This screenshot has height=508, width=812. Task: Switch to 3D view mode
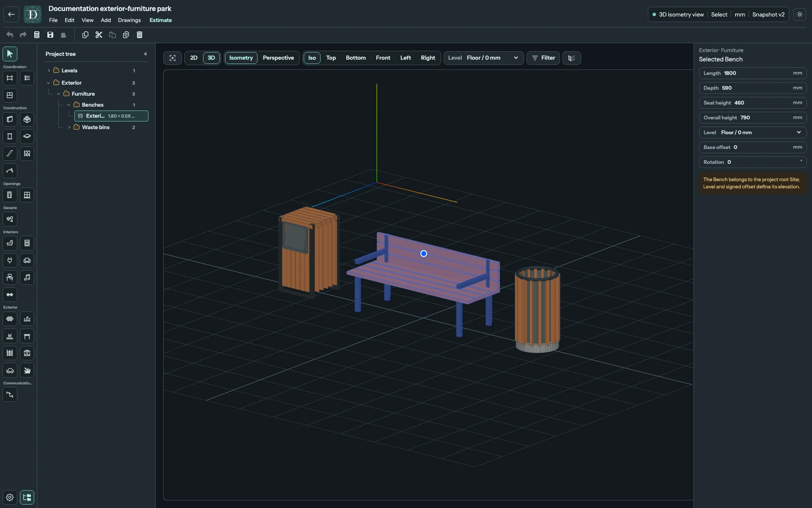(211, 58)
